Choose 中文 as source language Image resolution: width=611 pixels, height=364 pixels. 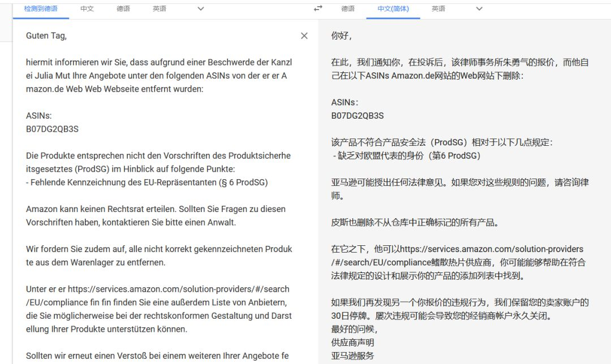(87, 8)
